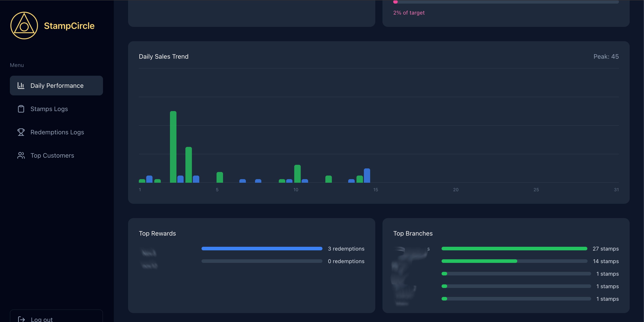644x322 pixels.
Task: Open the Daily Performance menu item
Action: click(56, 86)
